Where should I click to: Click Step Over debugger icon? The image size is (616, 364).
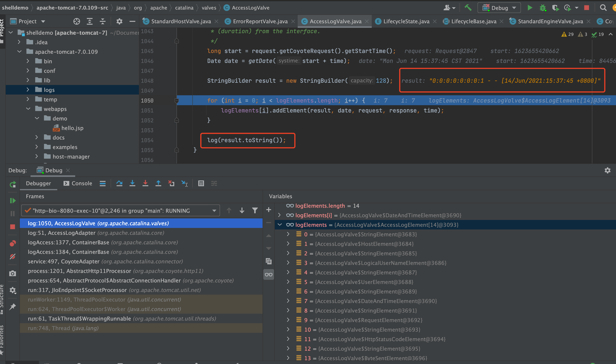point(119,183)
